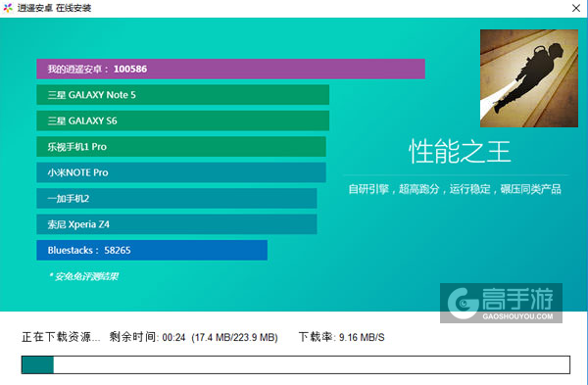588x385 pixels.
Task: Click the 正在下载资源 status text
Action: (x=61, y=337)
